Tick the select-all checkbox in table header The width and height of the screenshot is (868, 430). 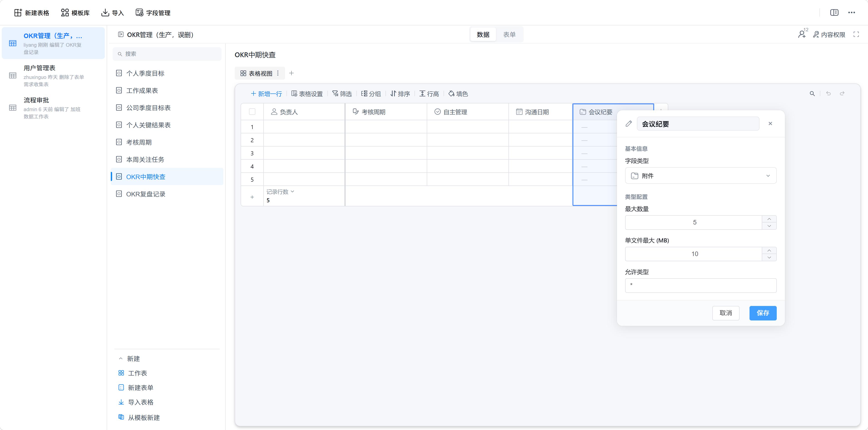click(x=252, y=112)
